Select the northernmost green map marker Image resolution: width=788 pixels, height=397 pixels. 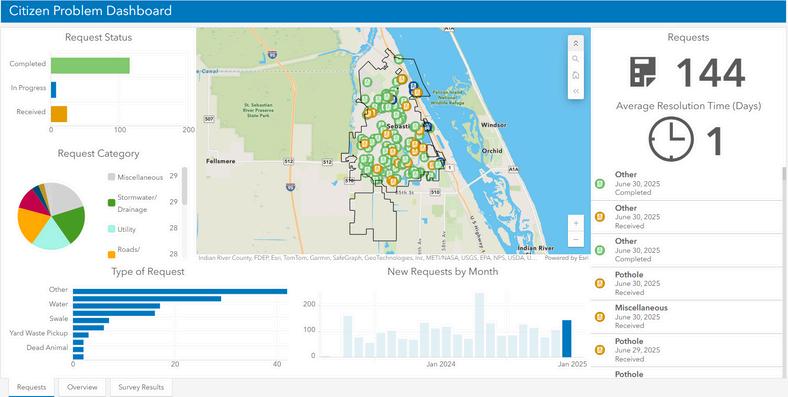pos(399,59)
